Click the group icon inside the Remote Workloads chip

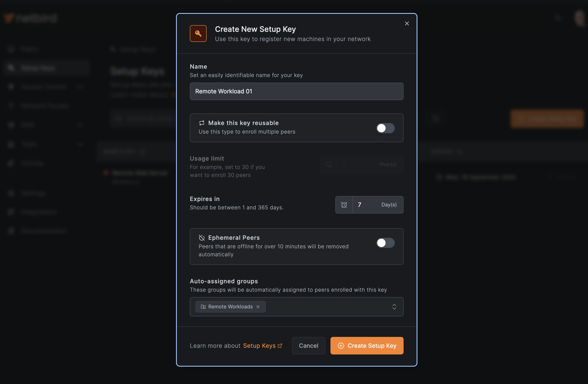[203, 307]
